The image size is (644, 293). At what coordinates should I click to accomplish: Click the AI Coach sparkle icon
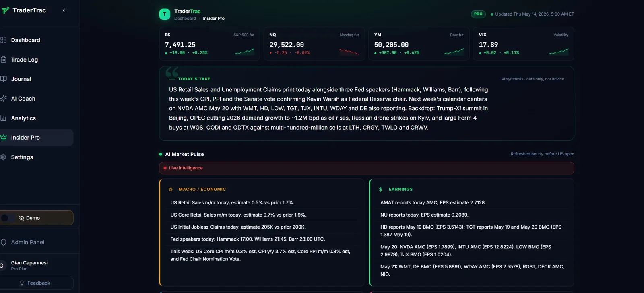[x=4, y=99]
